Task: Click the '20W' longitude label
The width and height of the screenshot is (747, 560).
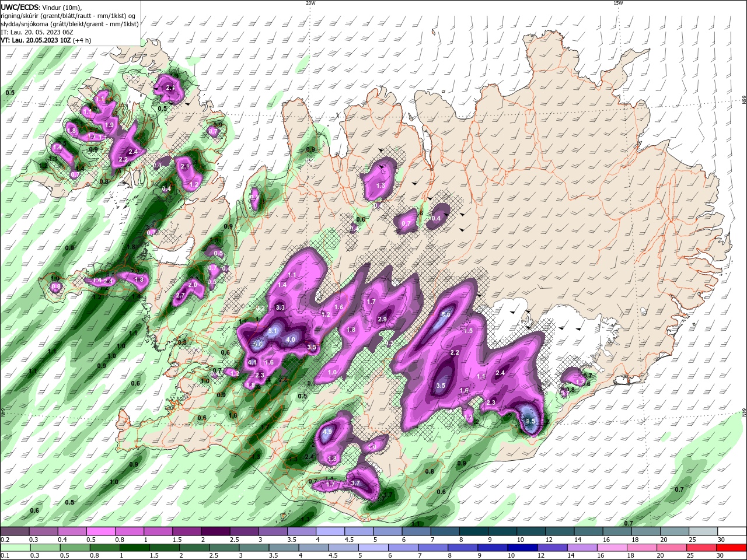Action: [310, 3]
